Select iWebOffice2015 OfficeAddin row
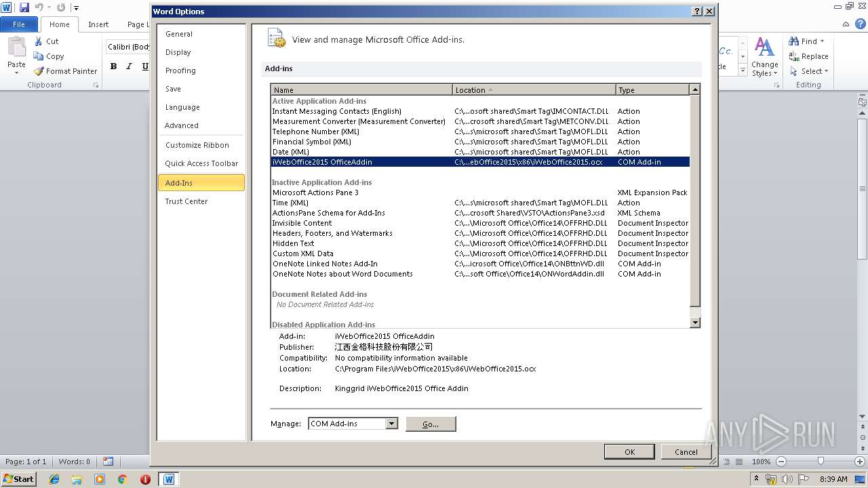Viewport: 868px width, 488px height. click(x=480, y=162)
